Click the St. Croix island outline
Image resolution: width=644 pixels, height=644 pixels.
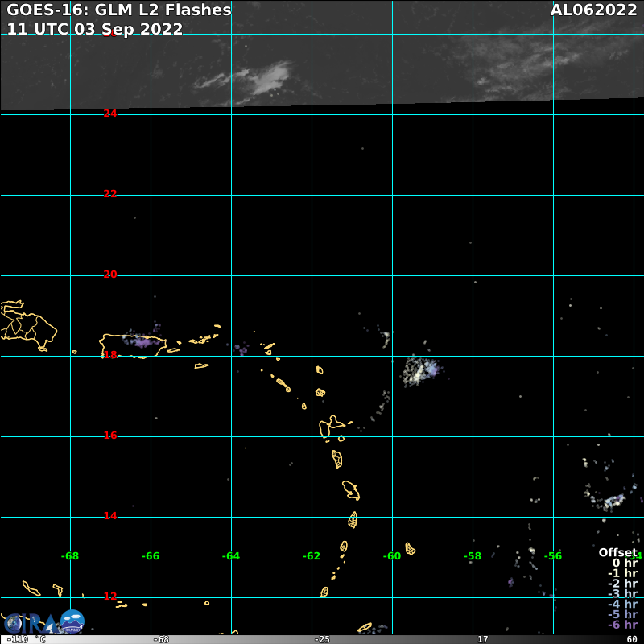click(201, 366)
